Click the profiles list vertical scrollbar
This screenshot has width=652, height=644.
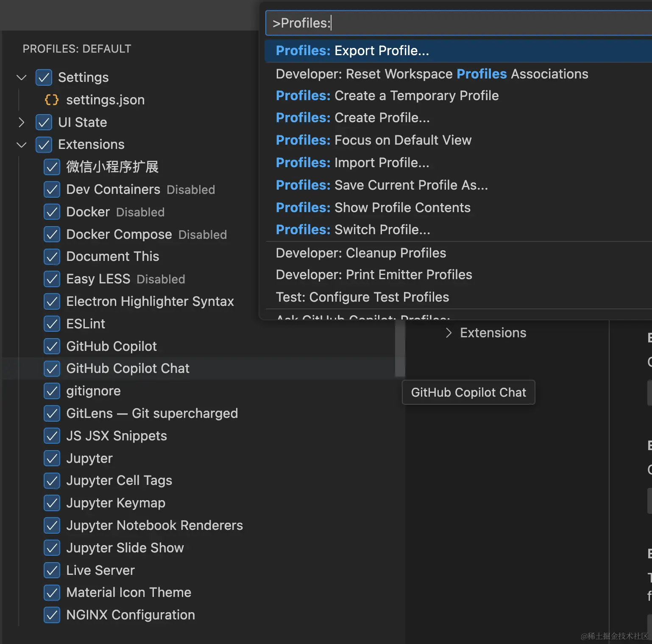click(x=400, y=349)
